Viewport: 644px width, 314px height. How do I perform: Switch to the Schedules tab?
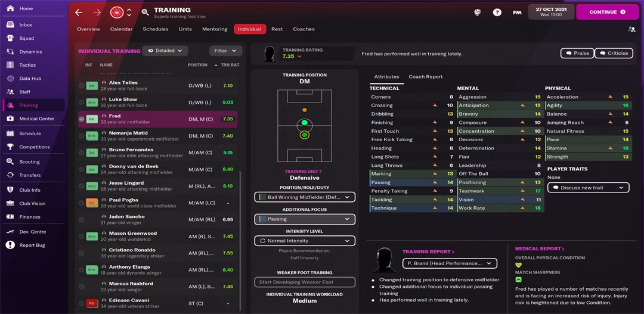pos(156,29)
